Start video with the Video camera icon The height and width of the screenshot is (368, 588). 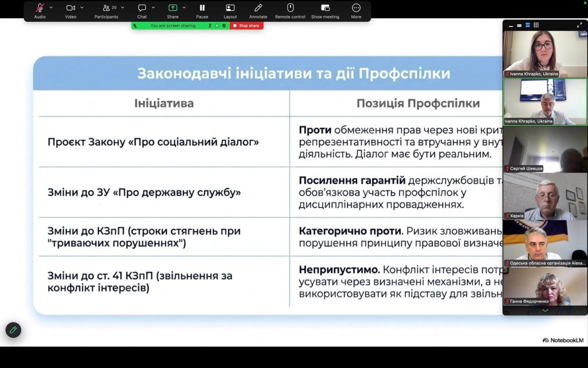tap(71, 8)
